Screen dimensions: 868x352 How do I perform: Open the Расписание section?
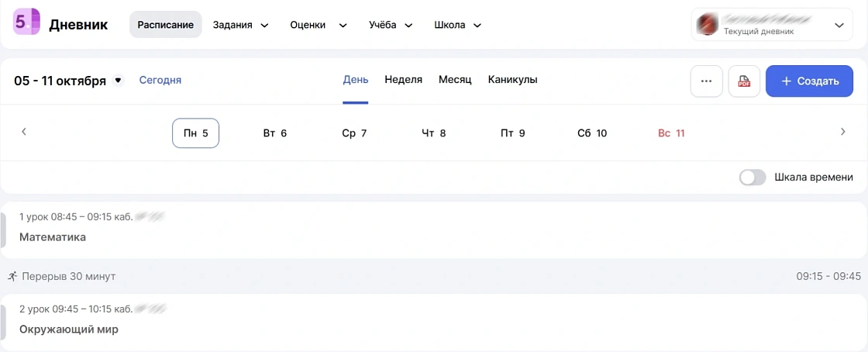[166, 25]
